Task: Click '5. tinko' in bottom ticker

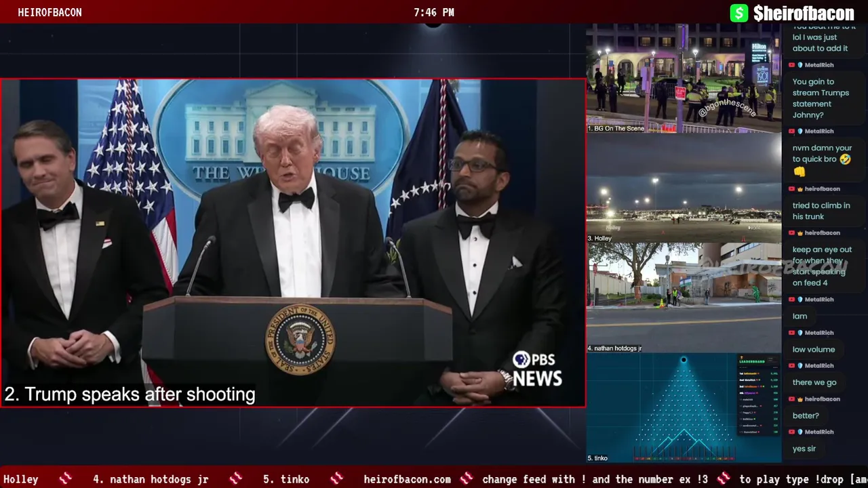Action: click(x=286, y=479)
